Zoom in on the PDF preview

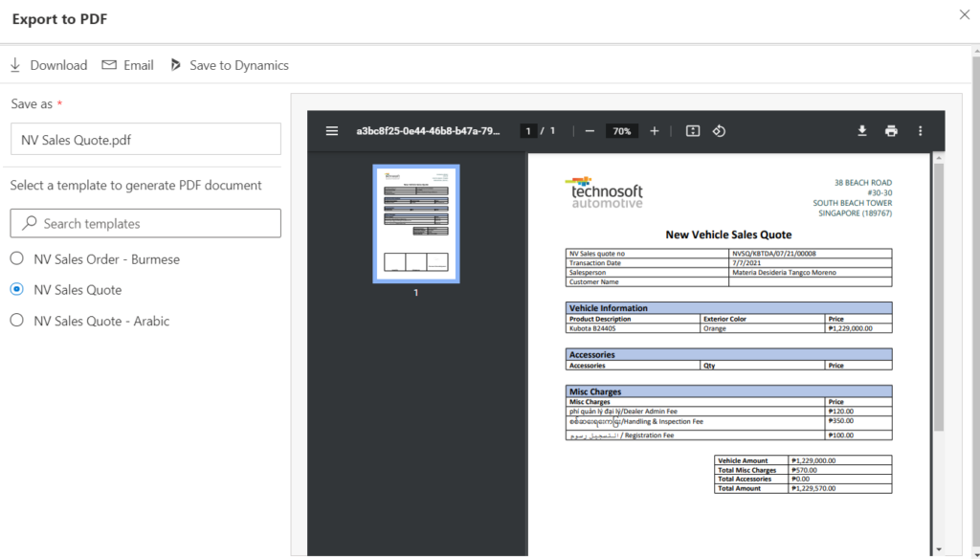[653, 130]
